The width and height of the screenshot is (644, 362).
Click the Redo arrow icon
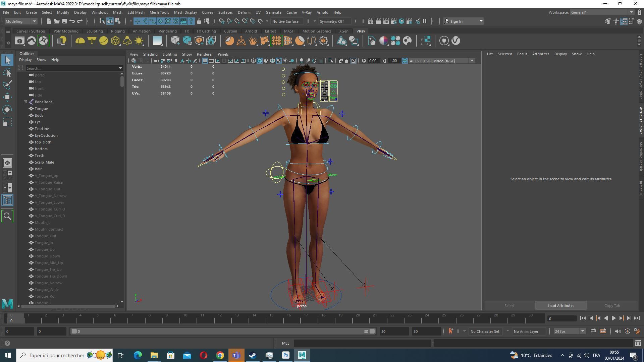80,21
